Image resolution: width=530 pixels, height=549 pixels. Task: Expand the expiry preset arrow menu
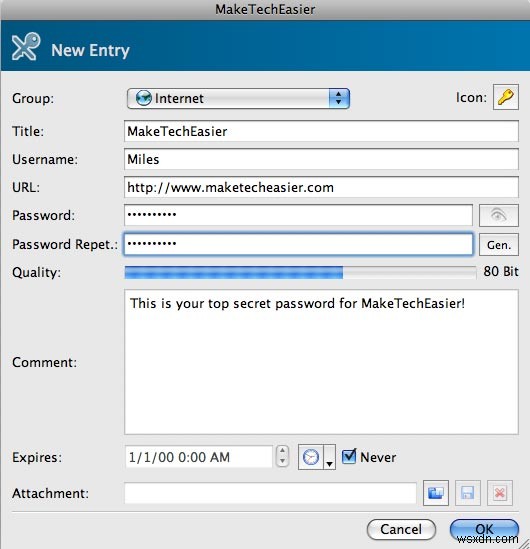(x=329, y=457)
